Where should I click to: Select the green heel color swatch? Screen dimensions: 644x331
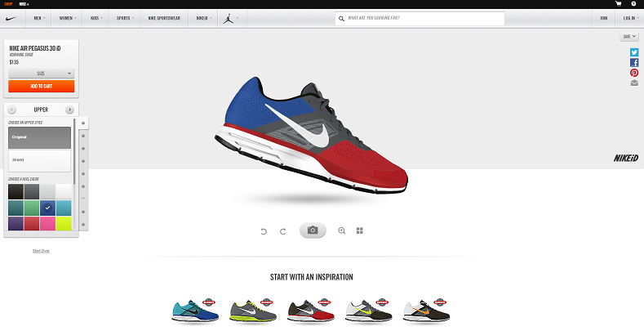point(32,208)
